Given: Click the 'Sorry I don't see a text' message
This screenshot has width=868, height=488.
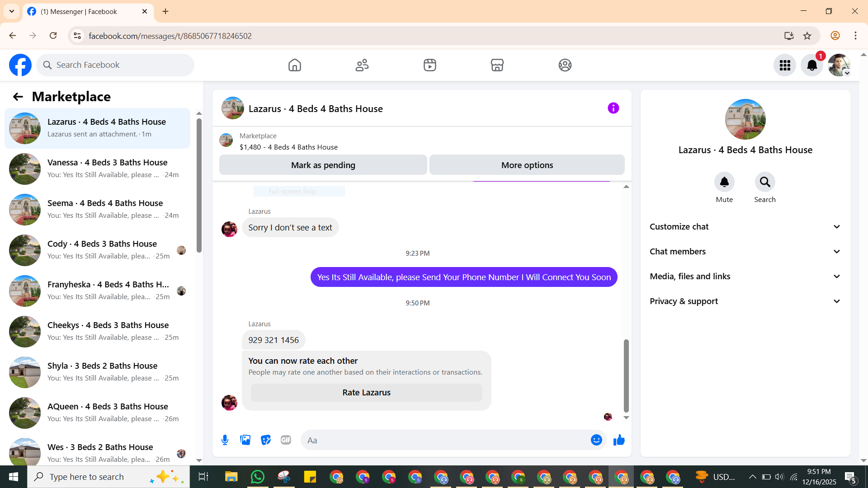Looking at the screenshot, I should point(290,228).
